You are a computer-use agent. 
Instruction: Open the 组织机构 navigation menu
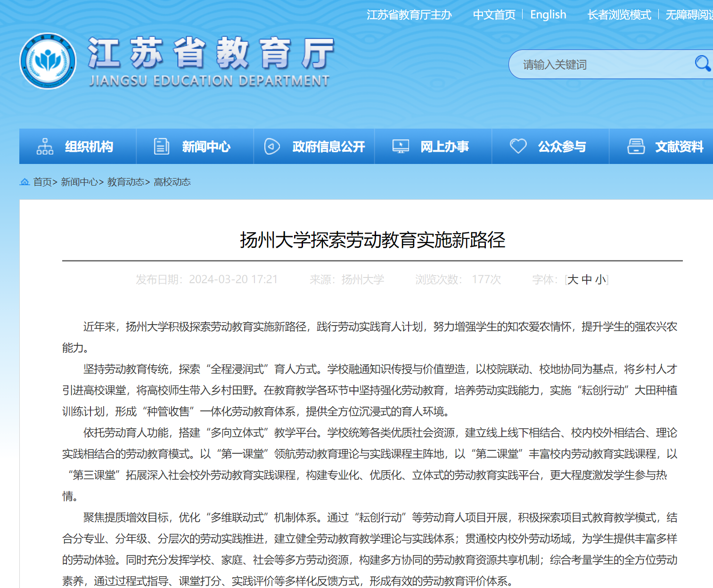click(x=89, y=147)
